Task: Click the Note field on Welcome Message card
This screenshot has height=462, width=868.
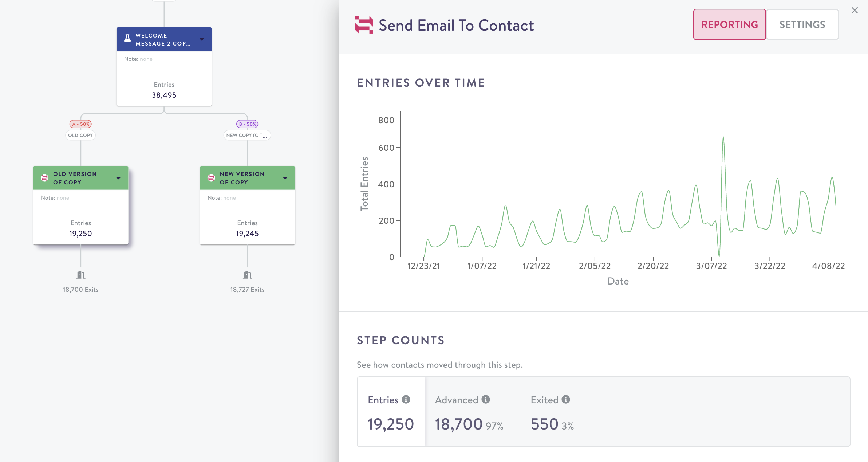Action: click(x=164, y=63)
